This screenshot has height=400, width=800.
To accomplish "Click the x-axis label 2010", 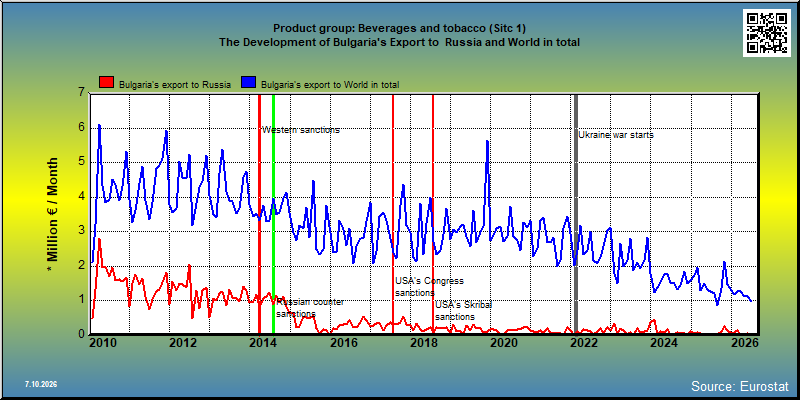I will point(103,342).
